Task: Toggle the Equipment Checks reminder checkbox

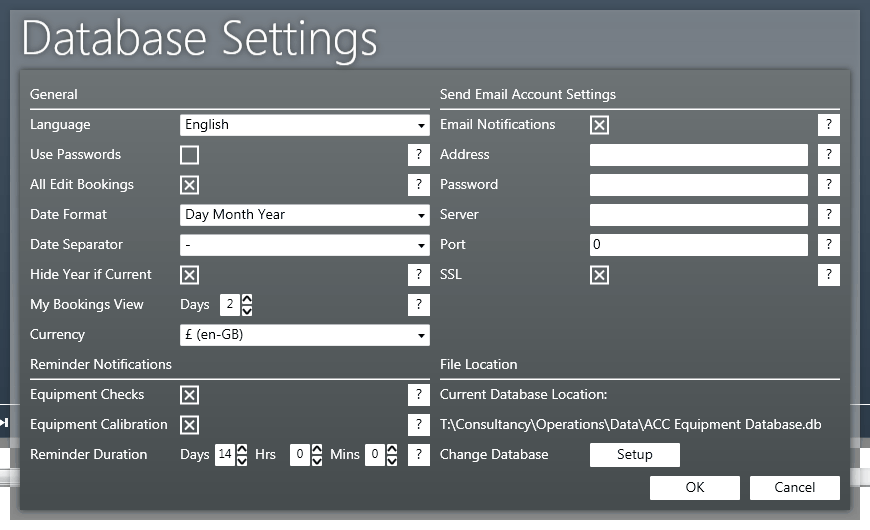Action: coord(189,395)
